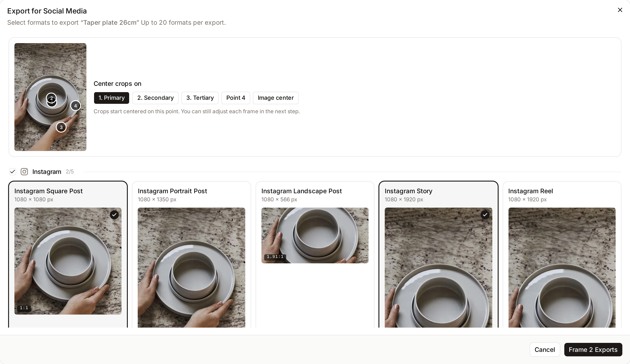The width and height of the screenshot is (630, 364).
Task: Click the Instagram Square Post preview image
Action: [68, 261]
